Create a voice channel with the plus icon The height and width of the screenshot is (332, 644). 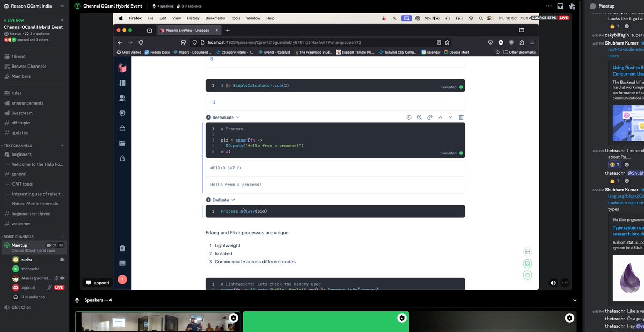(62, 237)
